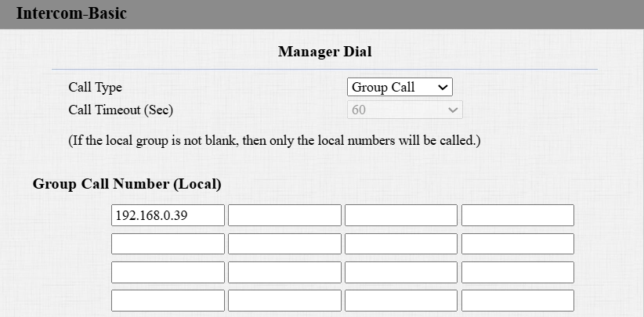Focus third-row third-column group call field
Viewport: 644px width, 317px height.
[401, 272]
